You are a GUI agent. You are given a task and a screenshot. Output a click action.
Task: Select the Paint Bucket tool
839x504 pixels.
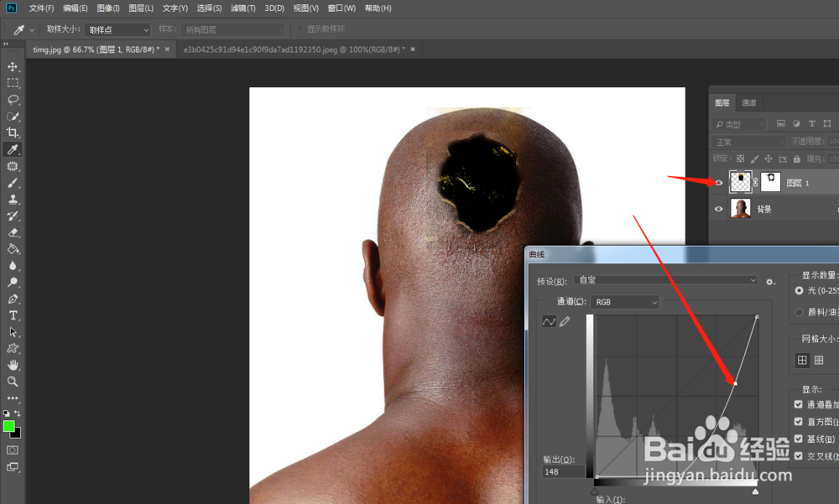[13, 249]
